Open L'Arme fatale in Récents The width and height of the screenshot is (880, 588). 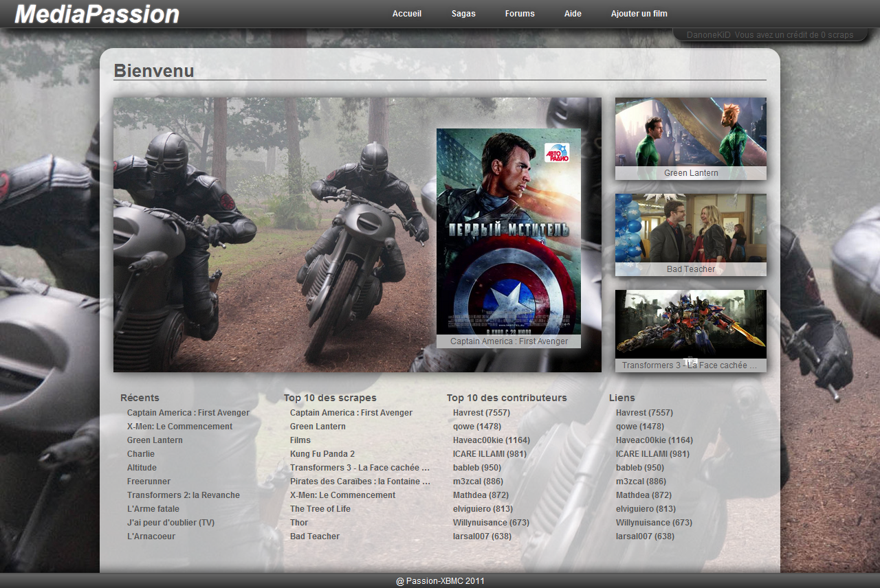(x=153, y=509)
